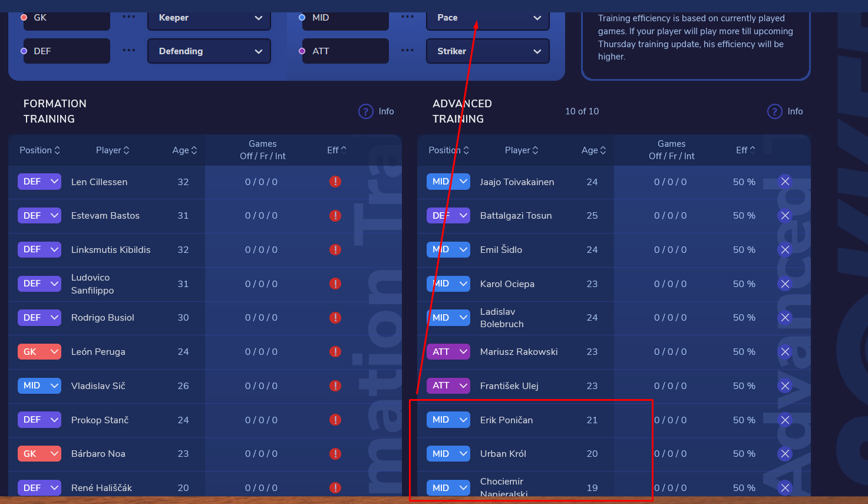Change Bárbaro Noa's GK position dropdown

click(39, 454)
